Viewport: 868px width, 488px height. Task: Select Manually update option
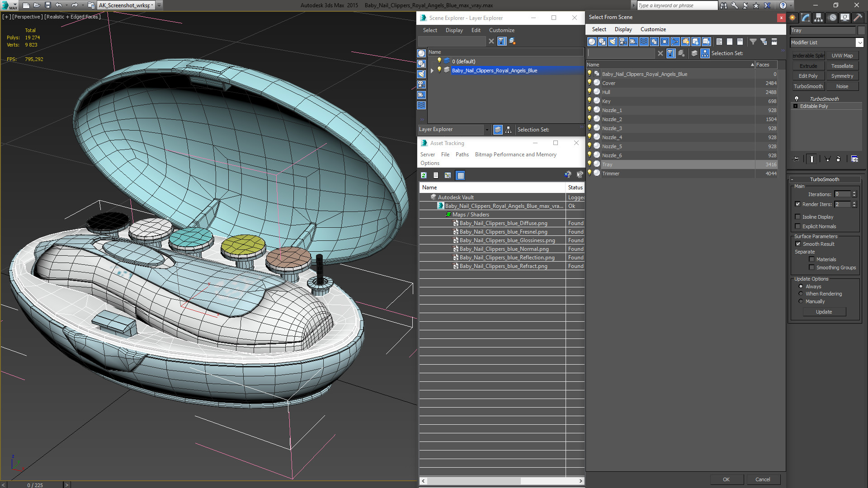(801, 301)
